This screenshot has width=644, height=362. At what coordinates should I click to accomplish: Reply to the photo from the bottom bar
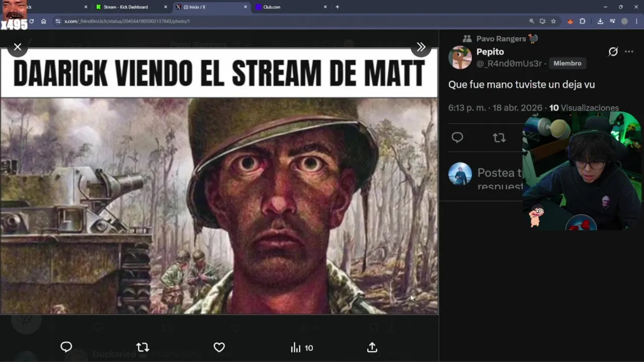point(66,347)
